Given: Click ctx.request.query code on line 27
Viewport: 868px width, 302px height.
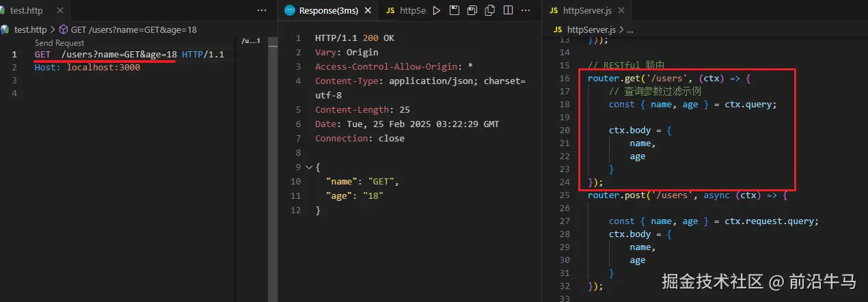Looking at the screenshot, I should click(x=714, y=221).
